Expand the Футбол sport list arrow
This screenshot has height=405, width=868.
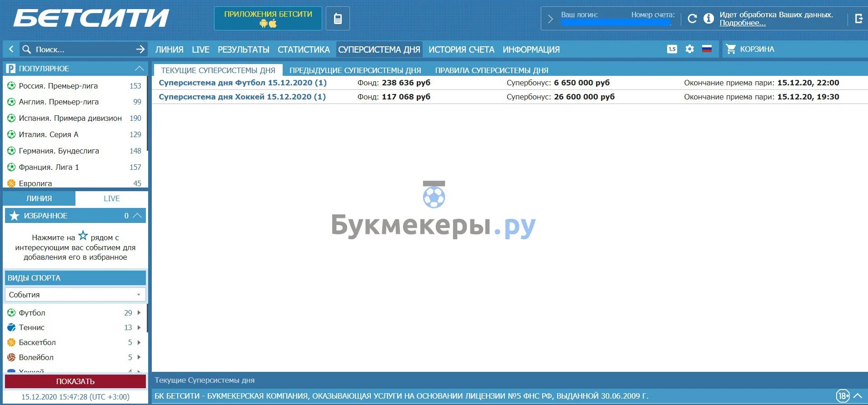click(139, 313)
